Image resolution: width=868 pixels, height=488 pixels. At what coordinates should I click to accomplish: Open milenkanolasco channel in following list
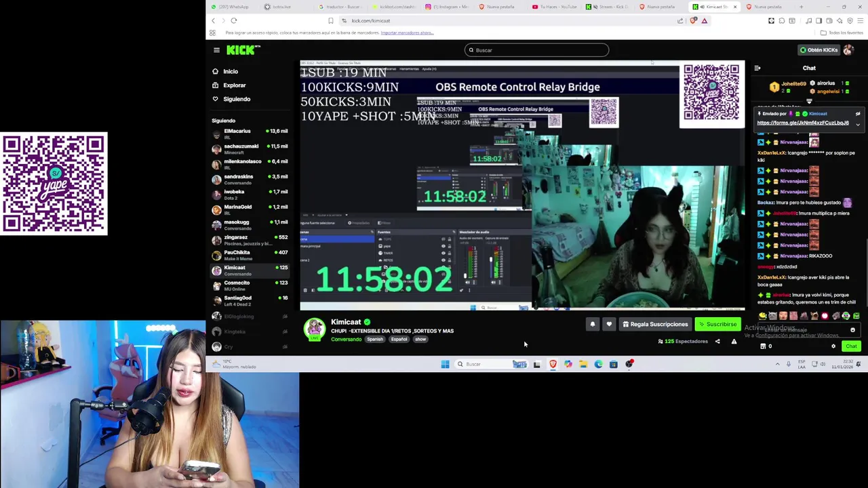pyautogui.click(x=250, y=164)
